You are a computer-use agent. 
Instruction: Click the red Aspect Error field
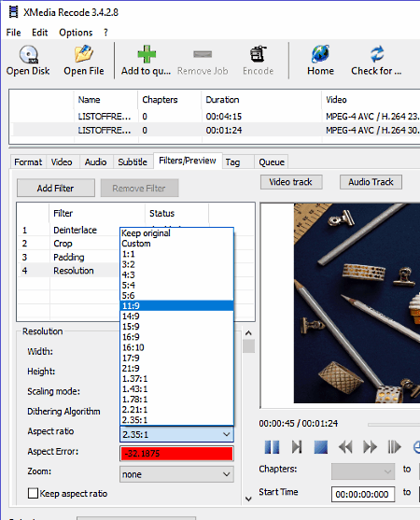click(176, 454)
